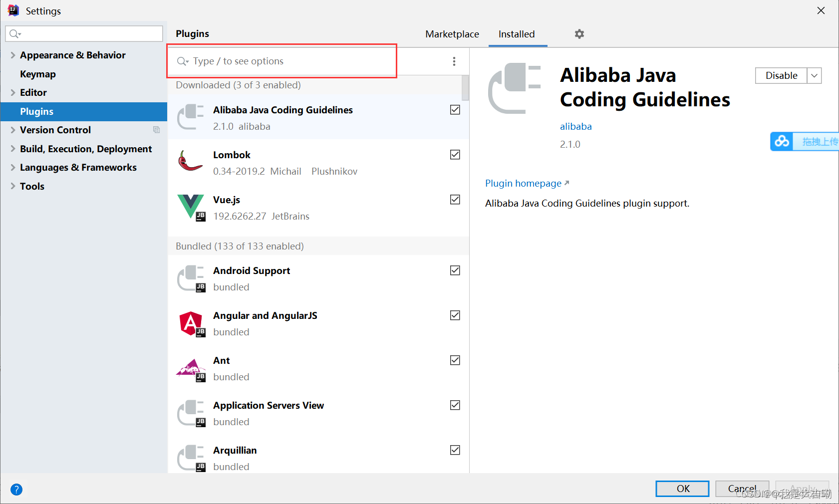Screen dimensions: 839x504
Task: Switch to the Installed tab
Action: click(517, 34)
